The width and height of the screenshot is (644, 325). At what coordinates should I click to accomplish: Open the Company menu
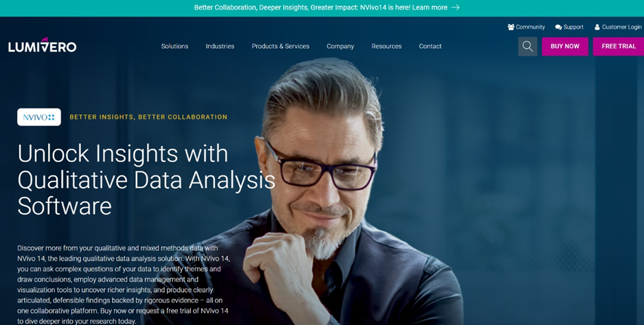[340, 47]
